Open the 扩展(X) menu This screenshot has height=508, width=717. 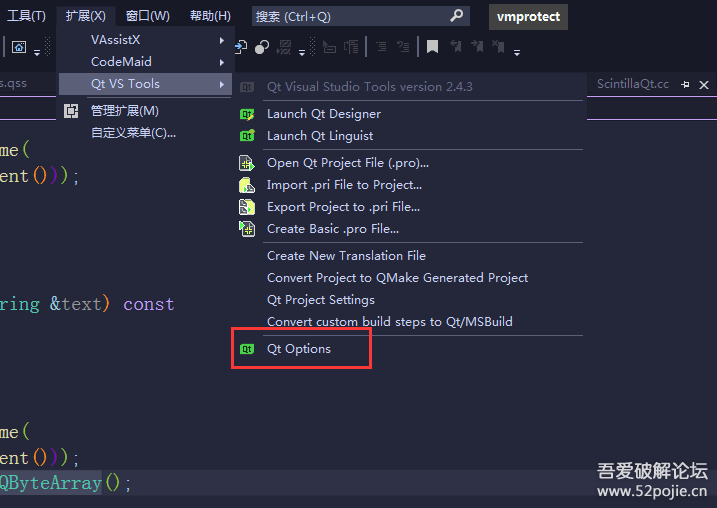coord(86,16)
